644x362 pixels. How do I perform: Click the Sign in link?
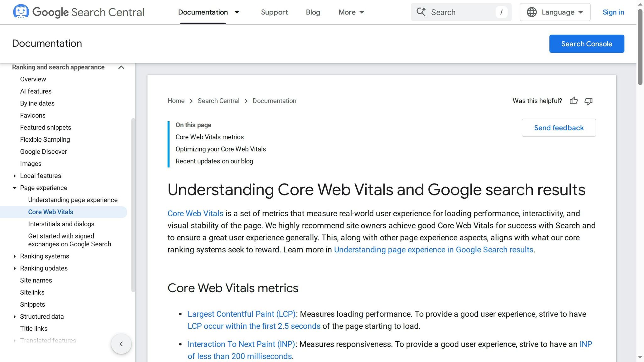coord(613,12)
